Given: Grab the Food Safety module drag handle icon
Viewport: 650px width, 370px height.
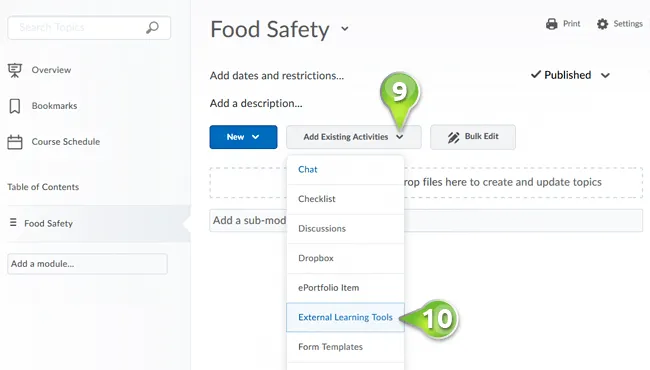Looking at the screenshot, I should pos(13,222).
